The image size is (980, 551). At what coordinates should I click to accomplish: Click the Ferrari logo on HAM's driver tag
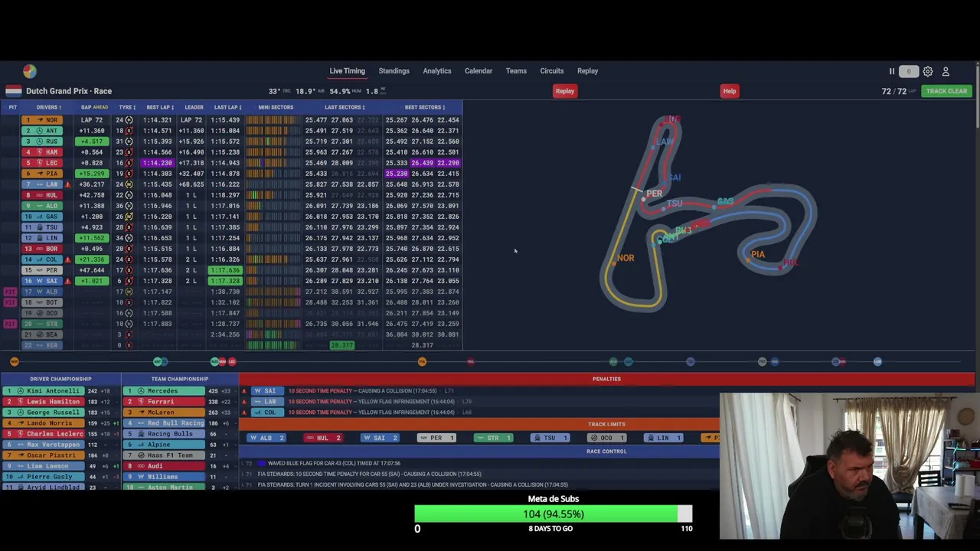point(41,152)
